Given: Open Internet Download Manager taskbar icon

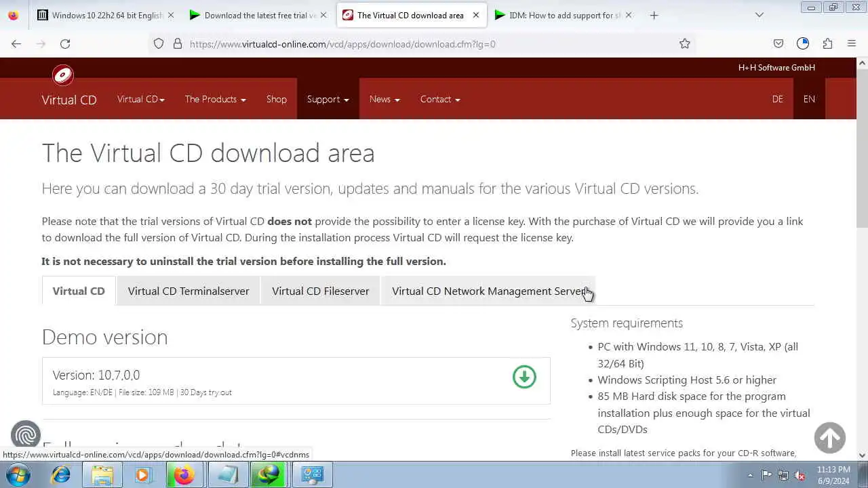Looking at the screenshot, I should pyautogui.click(x=269, y=475).
